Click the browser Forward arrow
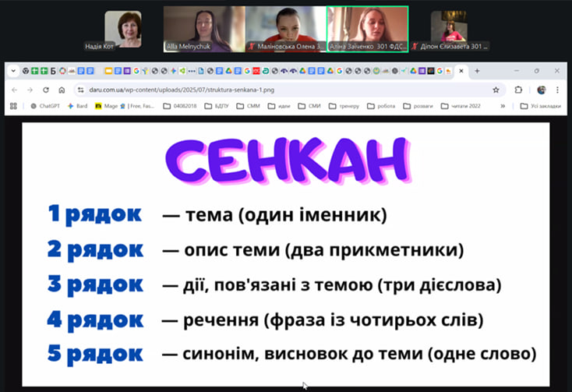The width and height of the screenshot is (572, 392). [x=30, y=90]
